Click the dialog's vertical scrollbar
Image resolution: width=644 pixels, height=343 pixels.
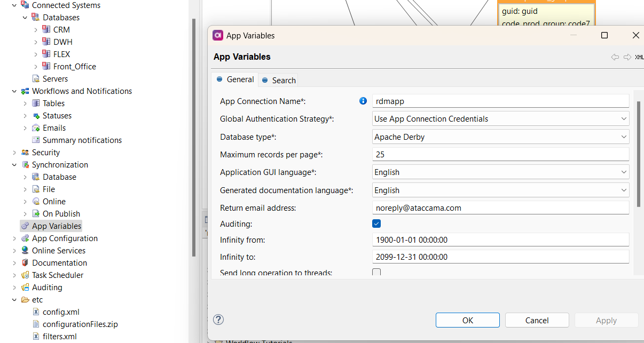pyautogui.click(x=639, y=154)
